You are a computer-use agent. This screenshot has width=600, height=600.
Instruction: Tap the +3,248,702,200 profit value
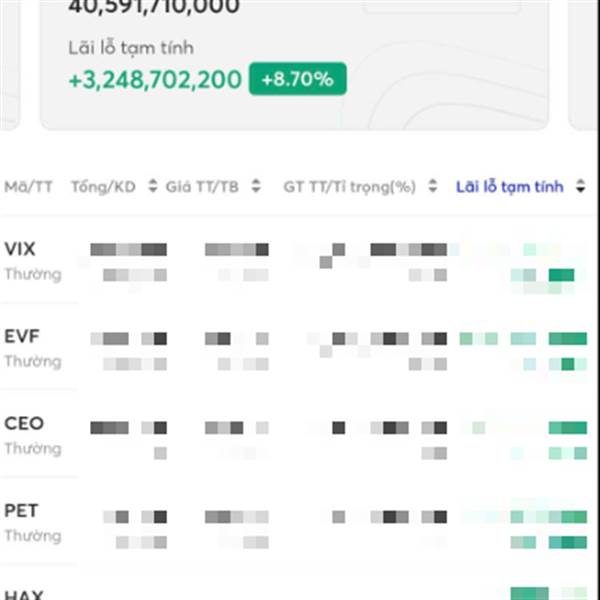[155, 80]
